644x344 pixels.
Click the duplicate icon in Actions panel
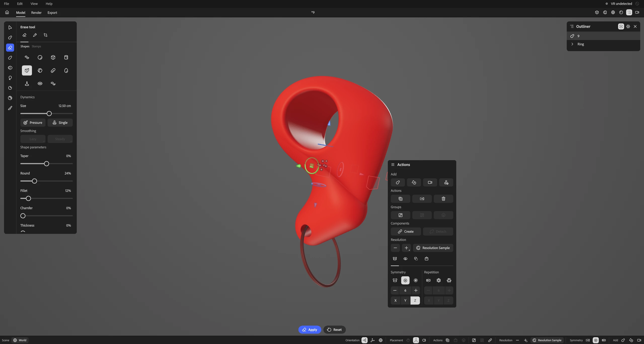click(400, 199)
